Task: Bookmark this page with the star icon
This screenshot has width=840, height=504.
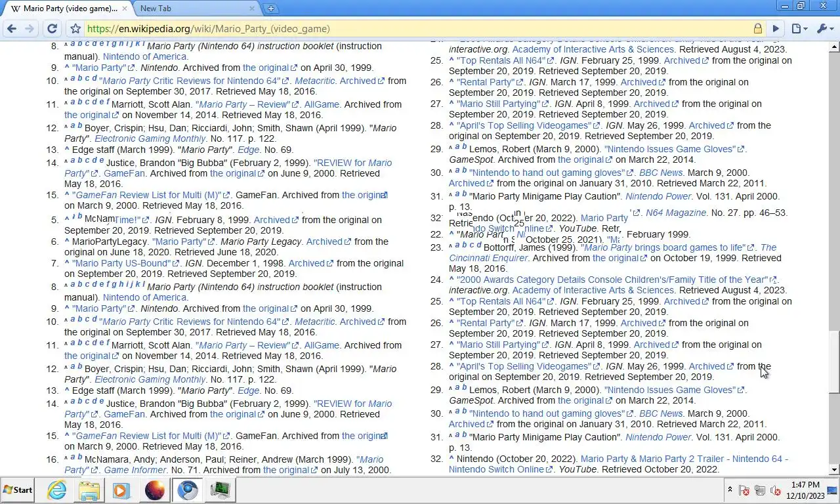Action: [x=75, y=29]
